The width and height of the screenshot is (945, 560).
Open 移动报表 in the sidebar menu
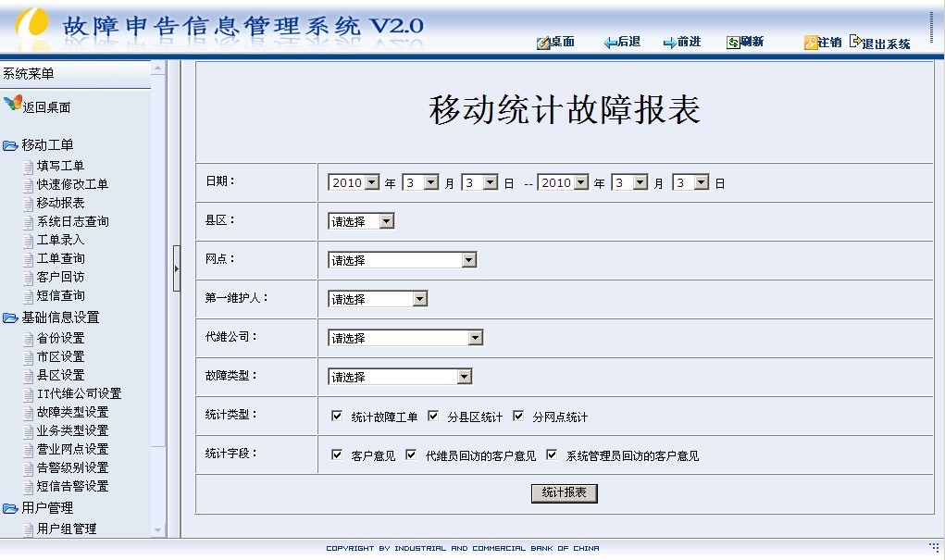coord(60,203)
